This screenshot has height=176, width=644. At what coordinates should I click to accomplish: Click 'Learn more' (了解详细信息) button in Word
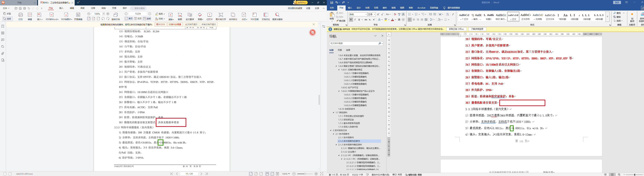pos(477,29)
